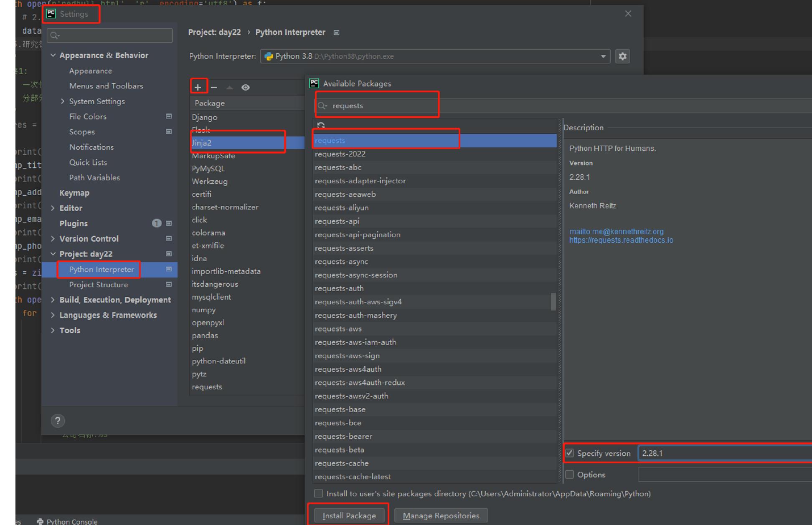Select PyMySQL in installed packages
This screenshot has height=525, width=812.
click(247, 169)
